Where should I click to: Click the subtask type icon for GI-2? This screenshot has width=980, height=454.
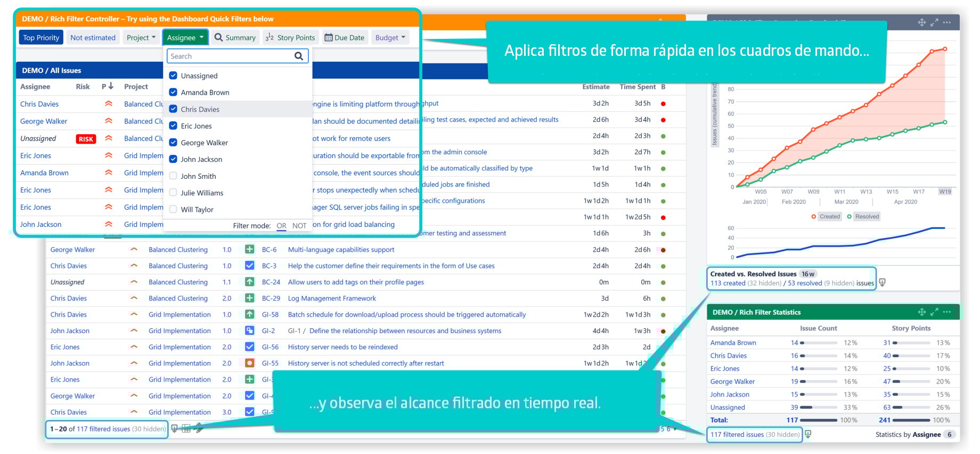(x=249, y=331)
